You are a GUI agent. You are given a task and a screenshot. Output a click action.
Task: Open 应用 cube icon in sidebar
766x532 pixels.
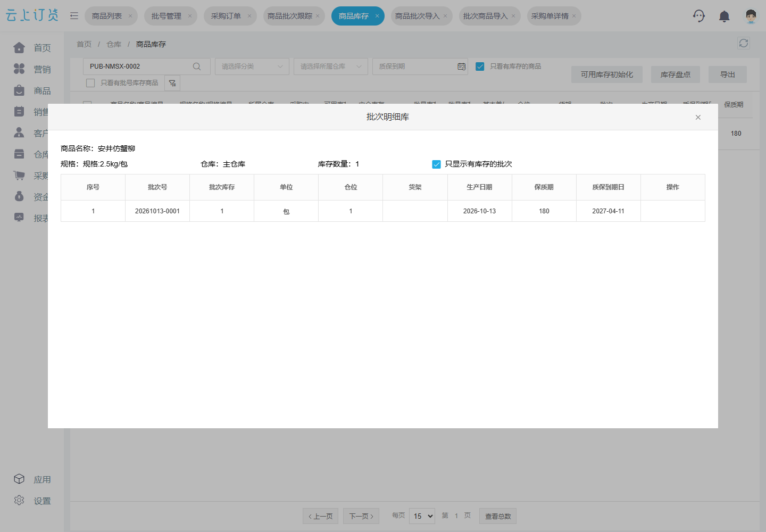point(19,479)
